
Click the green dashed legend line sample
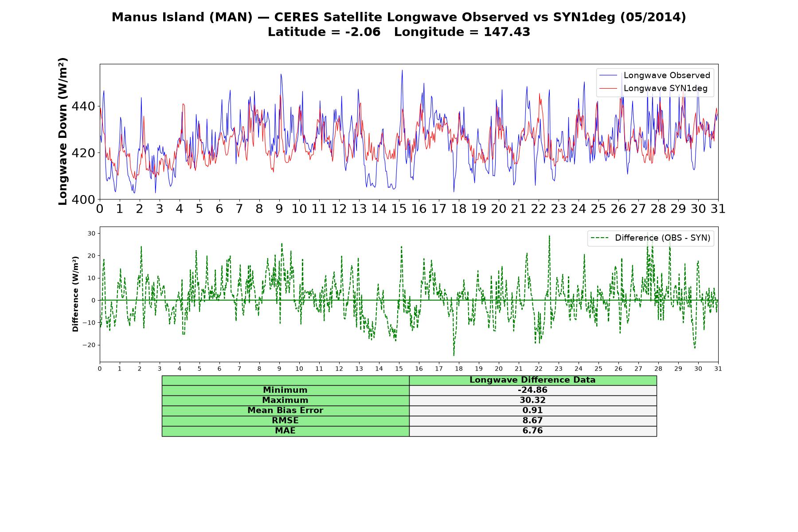(599, 238)
